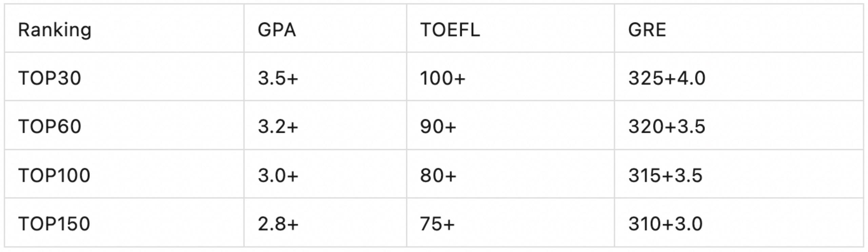Click the TOP30 ranking cell

[x=50, y=78]
